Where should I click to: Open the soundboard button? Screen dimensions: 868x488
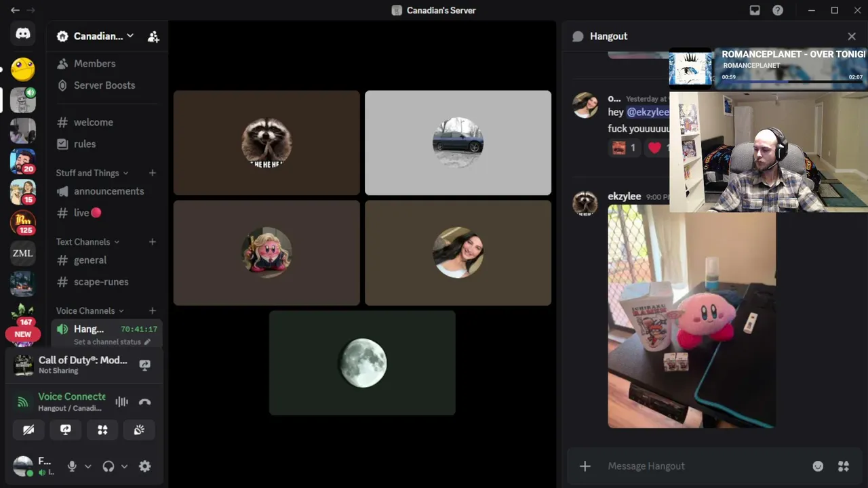[139, 430]
